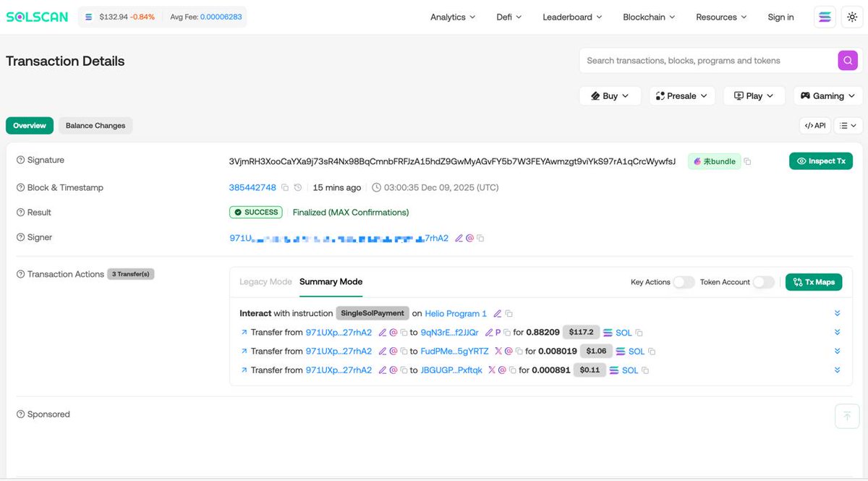
Task: Switch theme with the sun icon
Action: (x=851, y=17)
